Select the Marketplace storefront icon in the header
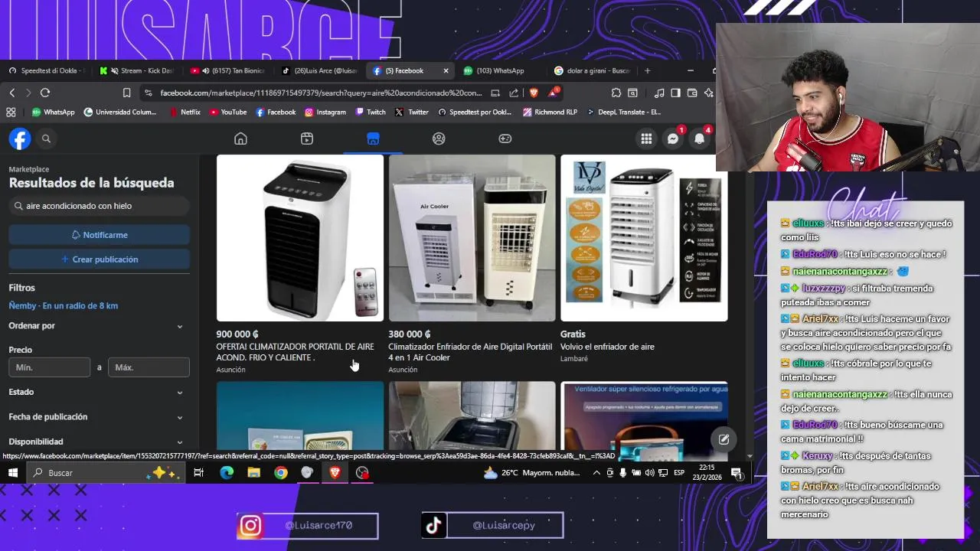This screenshot has width=980, height=551. coord(373,139)
